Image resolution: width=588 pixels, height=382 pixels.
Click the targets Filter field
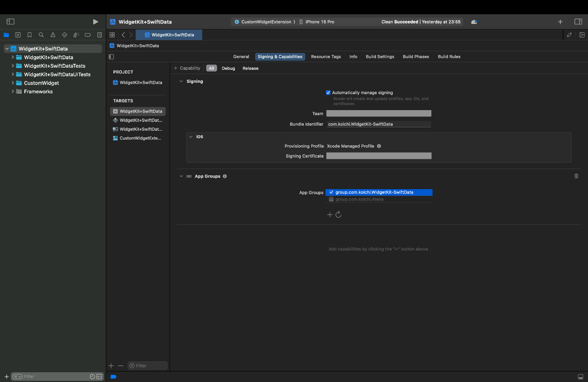point(147,366)
